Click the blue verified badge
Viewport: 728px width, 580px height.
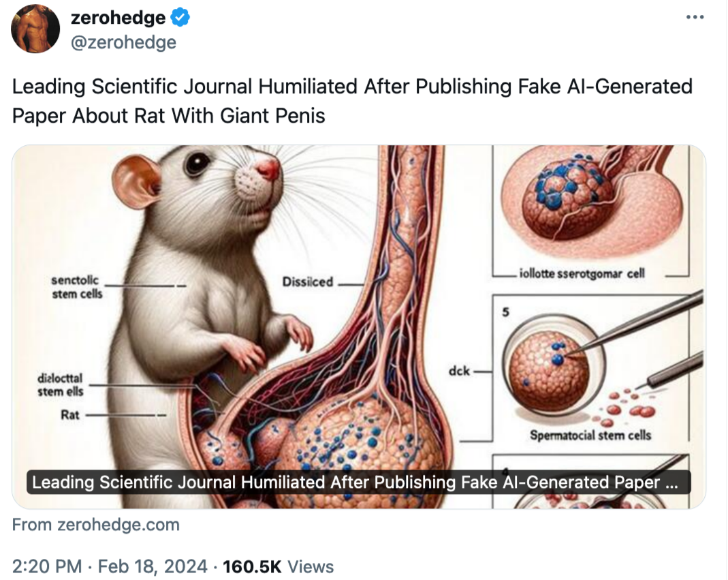click(x=180, y=18)
